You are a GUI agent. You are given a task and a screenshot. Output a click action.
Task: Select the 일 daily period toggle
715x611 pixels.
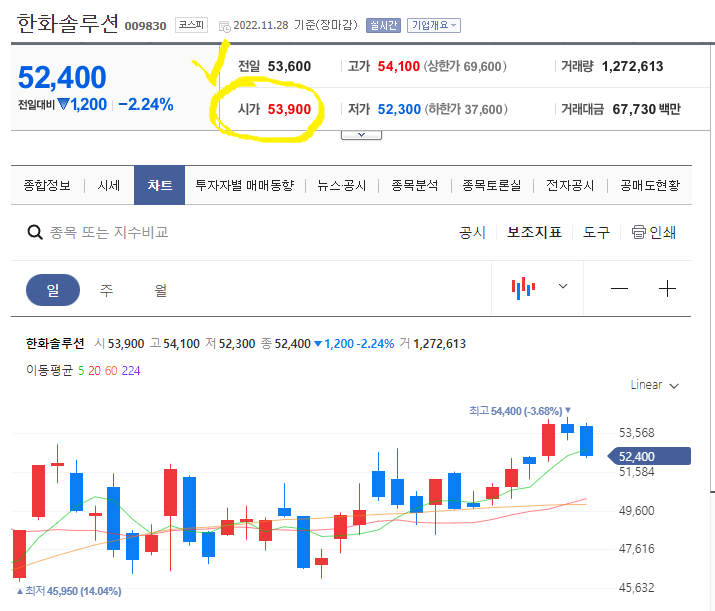pos(53,290)
